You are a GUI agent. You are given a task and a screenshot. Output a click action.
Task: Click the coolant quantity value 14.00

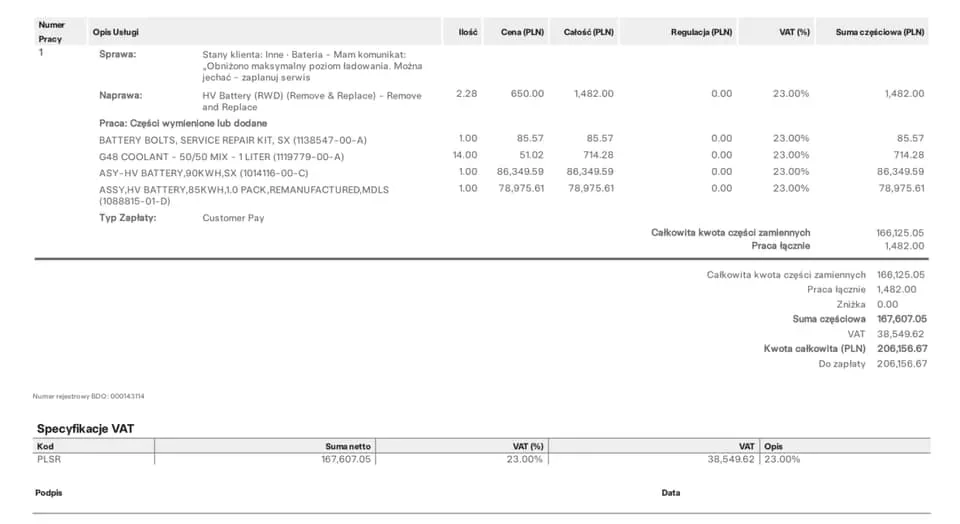(x=465, y=155)
